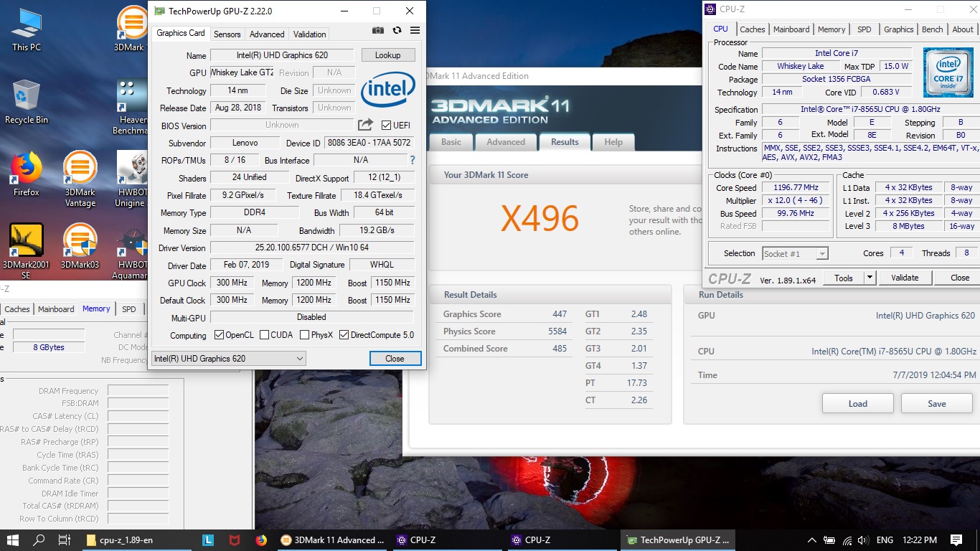The image size is (980, 551).
Task: Open the Action Center notification icon
Action: (x=956, y=540)
